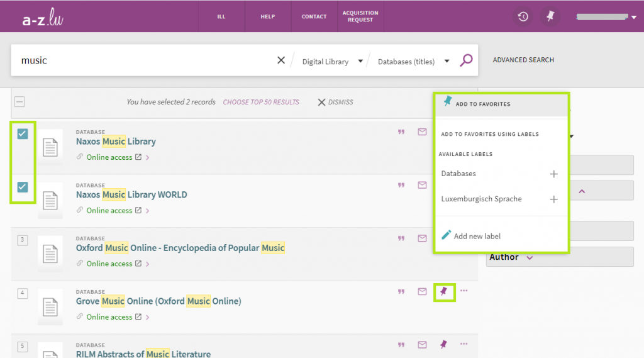
Task: Follow Online access for Grove Music Online
Action: tap(109, 317)
